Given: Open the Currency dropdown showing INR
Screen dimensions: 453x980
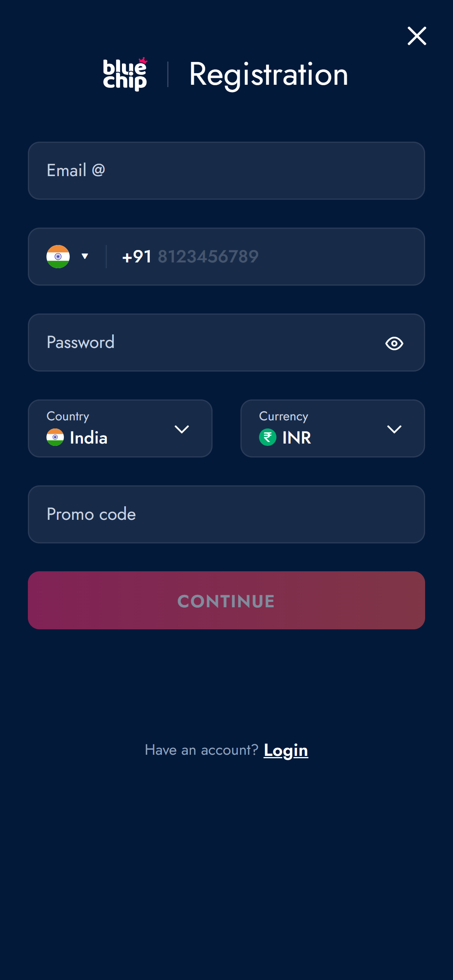Looking at the screenshot, I should pyautogui.click(x=395, y=428).
